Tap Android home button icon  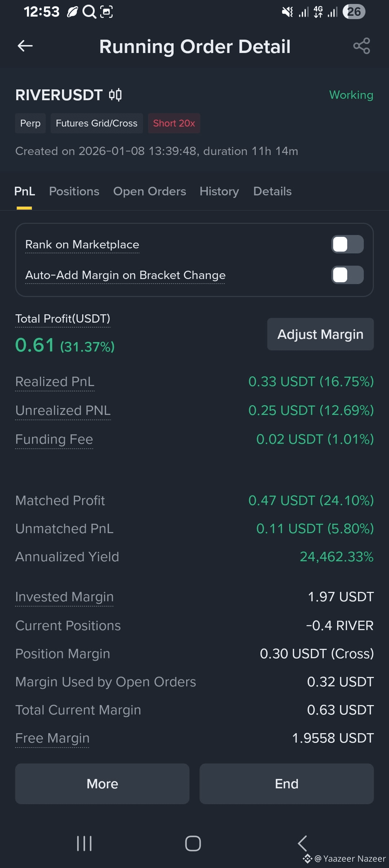click(193, 843)
